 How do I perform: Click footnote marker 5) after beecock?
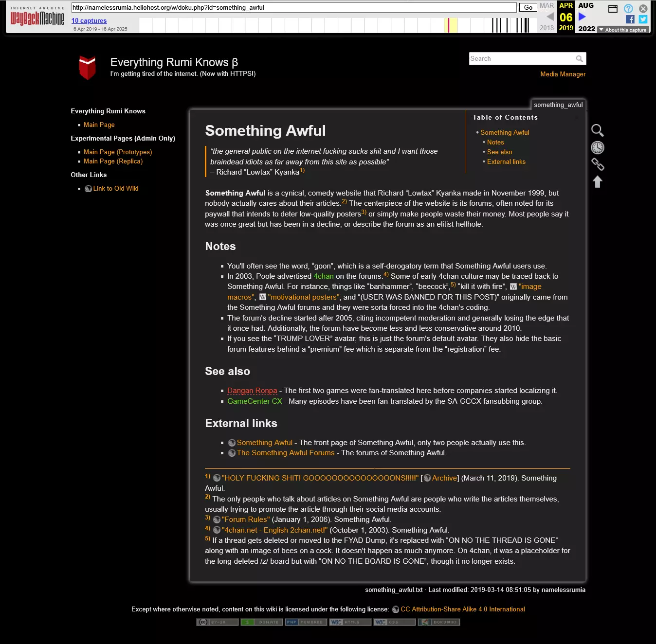[453, 285]
